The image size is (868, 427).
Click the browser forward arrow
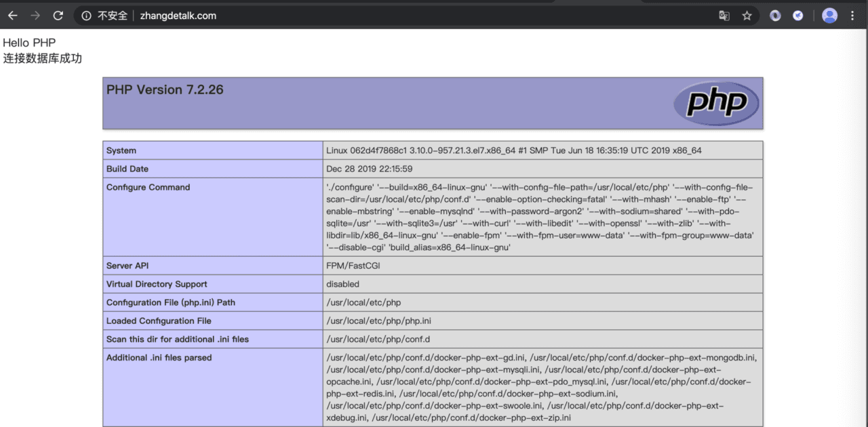point(35,16)
